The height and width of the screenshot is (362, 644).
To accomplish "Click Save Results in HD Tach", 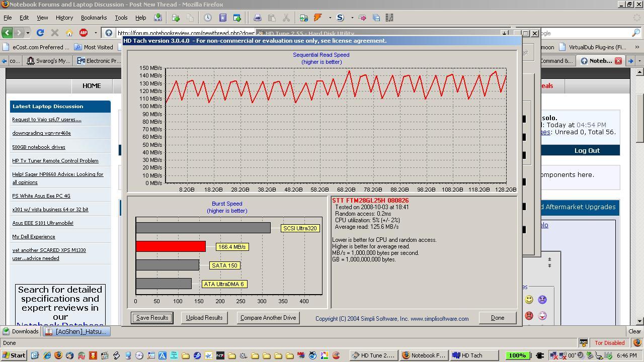I will [x=152, y=318].
